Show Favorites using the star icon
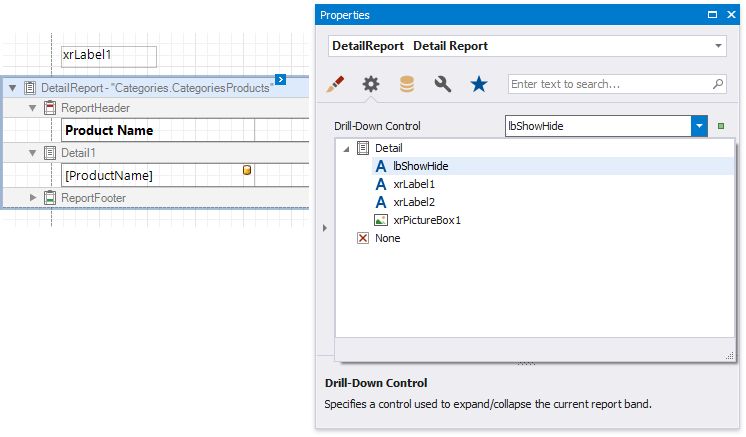The image size is (746, 437). point(478,85)
